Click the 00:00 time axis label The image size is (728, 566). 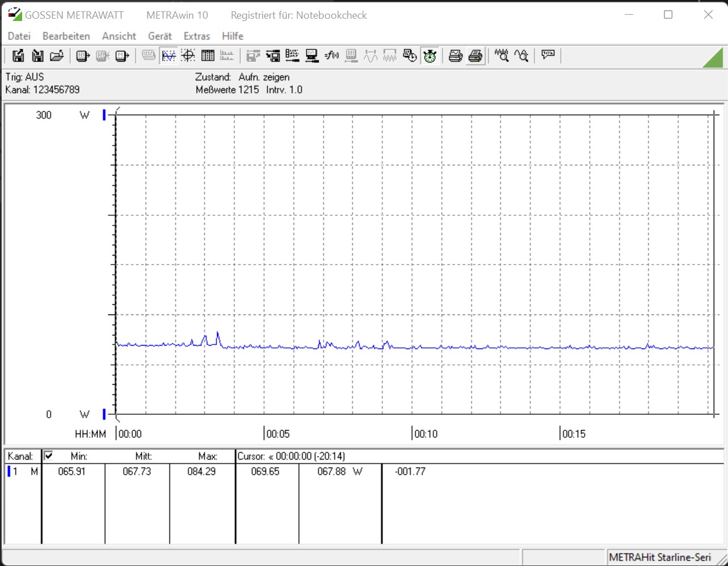[x=130, y=435]
